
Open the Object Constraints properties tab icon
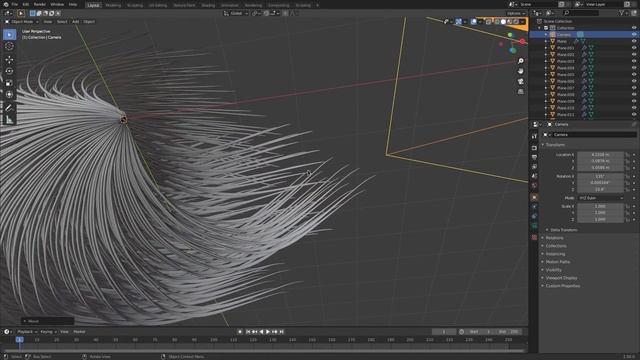click(534, 216)
